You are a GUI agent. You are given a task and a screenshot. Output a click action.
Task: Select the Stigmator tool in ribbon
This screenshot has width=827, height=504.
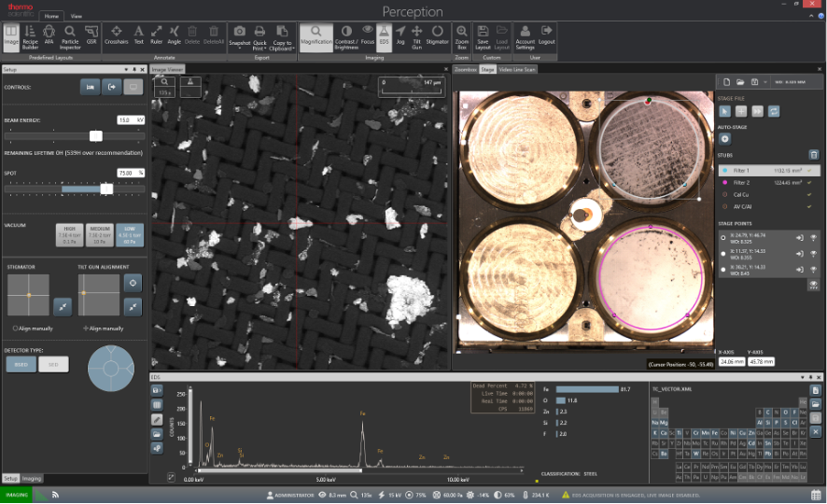437,35
